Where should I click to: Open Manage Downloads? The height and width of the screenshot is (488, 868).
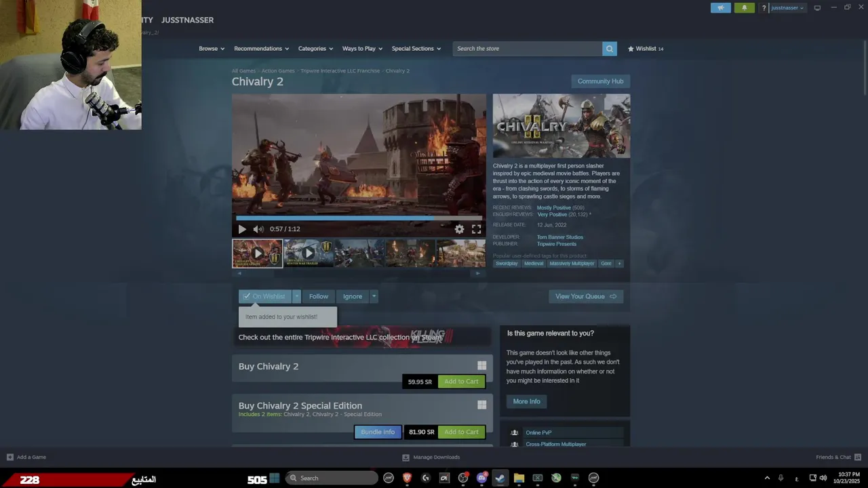431,457
